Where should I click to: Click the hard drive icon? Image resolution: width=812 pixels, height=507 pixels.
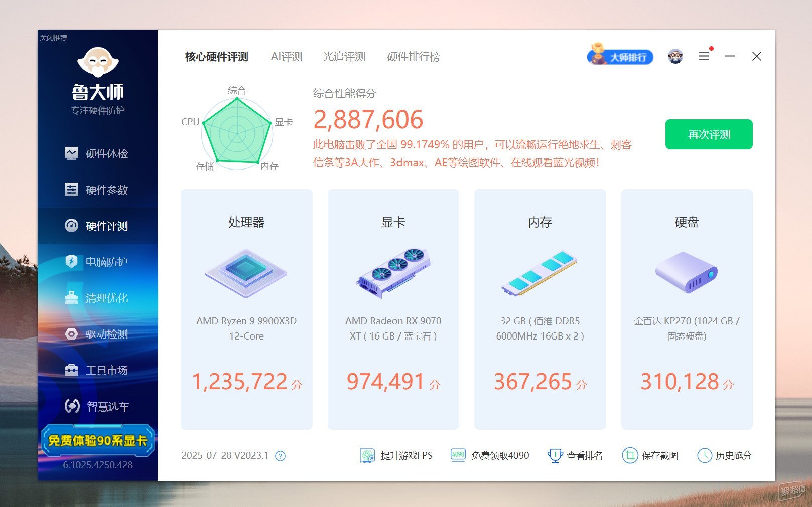(687, 272)
